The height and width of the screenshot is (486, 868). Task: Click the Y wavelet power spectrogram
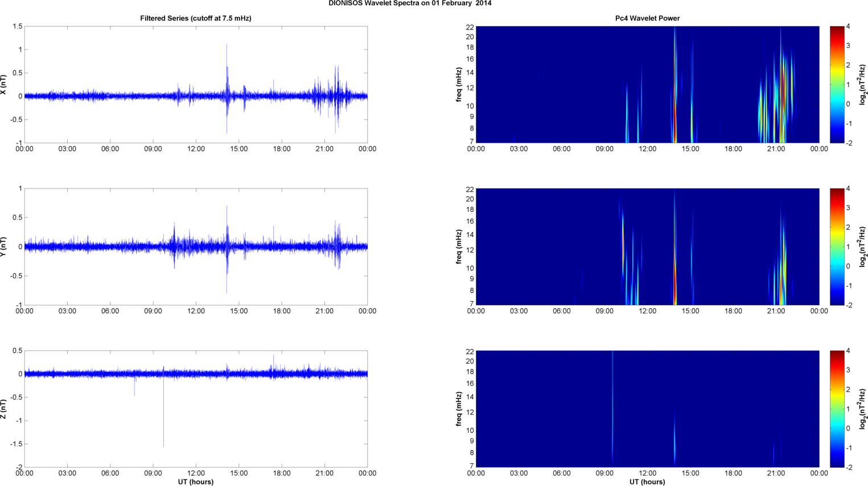coord(647,246)
